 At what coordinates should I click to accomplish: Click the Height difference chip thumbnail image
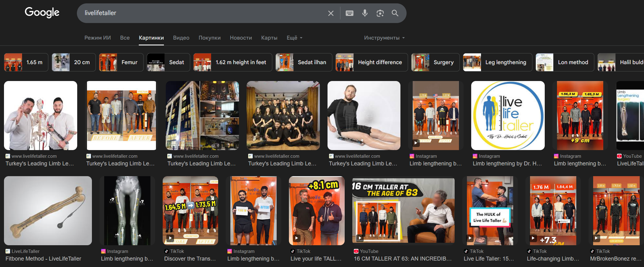(344, 62)
